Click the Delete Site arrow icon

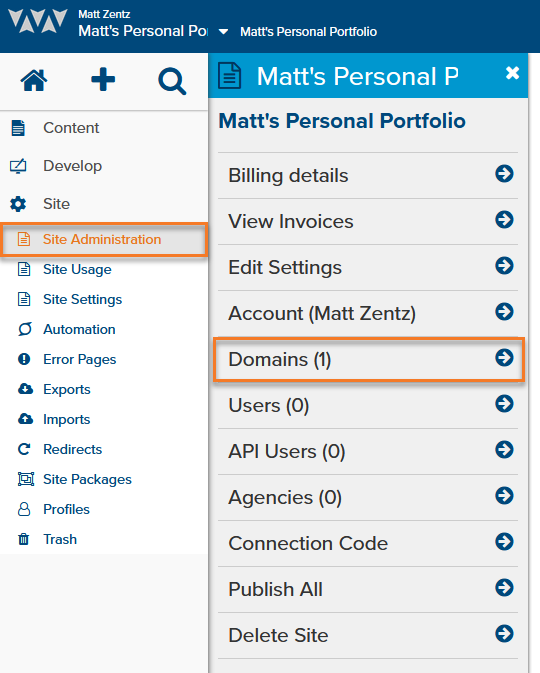504,634
